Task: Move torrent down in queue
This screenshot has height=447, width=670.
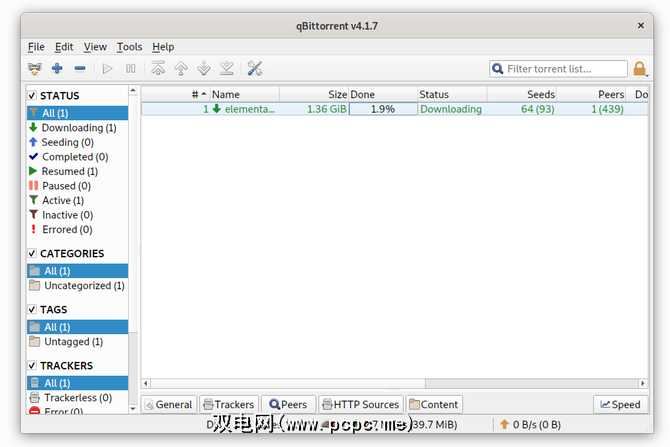Action: (204, 68)
